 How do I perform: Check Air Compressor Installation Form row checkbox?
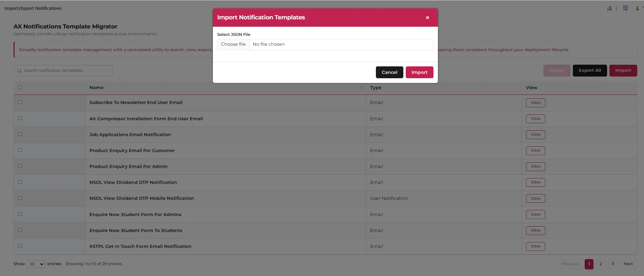20,118
